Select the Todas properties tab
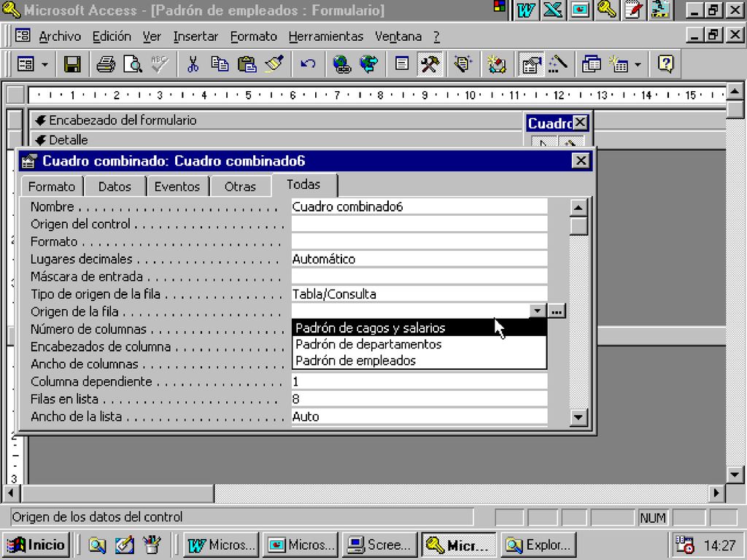Image resolution: width=747 pixels, height=560 pixels. click(303, 184)
